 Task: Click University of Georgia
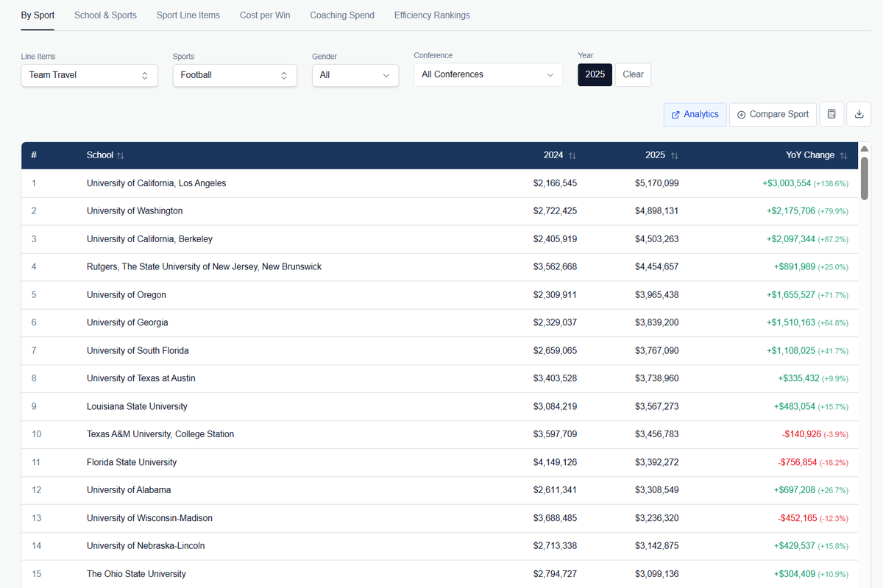(127, 322)
